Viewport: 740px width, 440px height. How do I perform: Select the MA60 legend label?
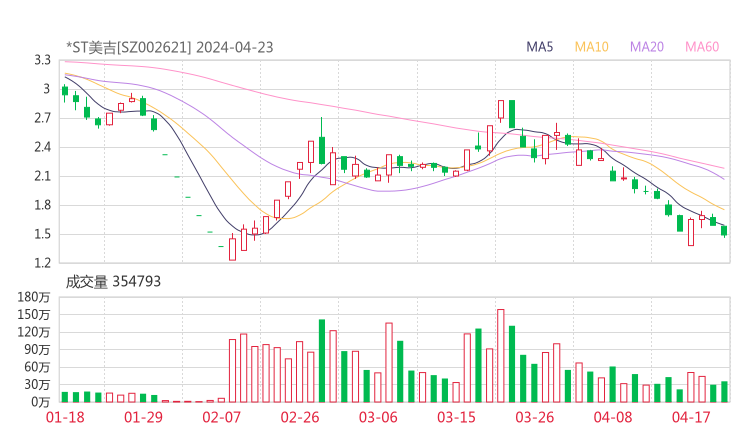point(702,47)
